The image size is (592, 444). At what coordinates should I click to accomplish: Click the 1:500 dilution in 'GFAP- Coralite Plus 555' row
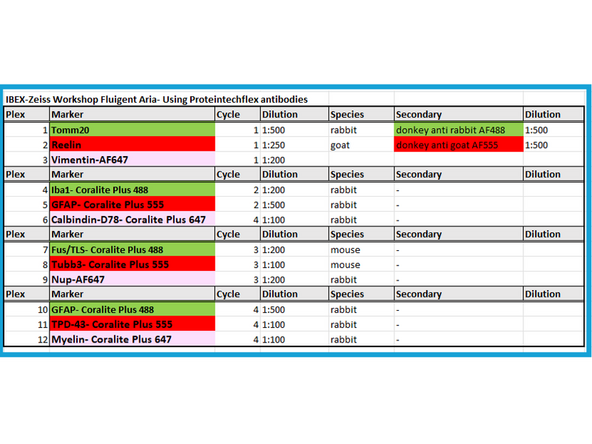tap(294, 205)
